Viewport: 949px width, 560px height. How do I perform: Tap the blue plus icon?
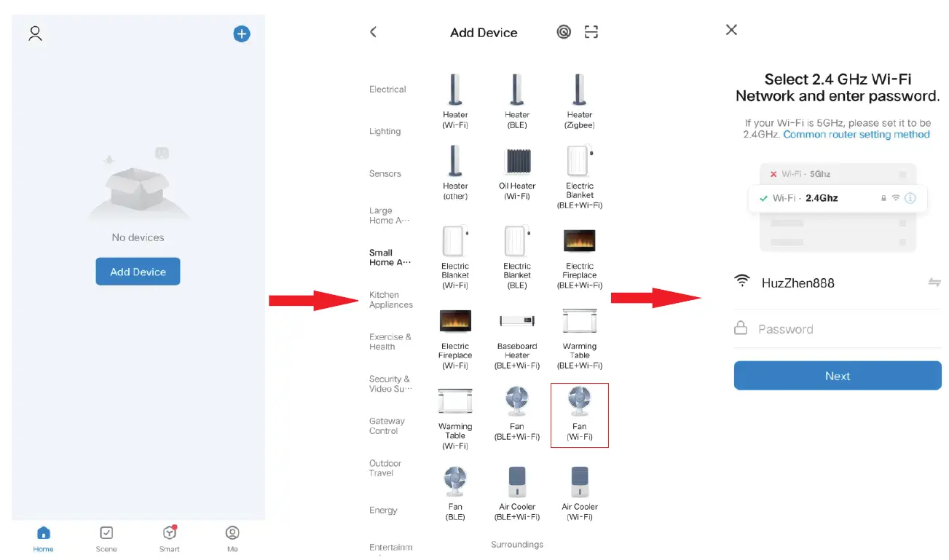click(241, 33)
